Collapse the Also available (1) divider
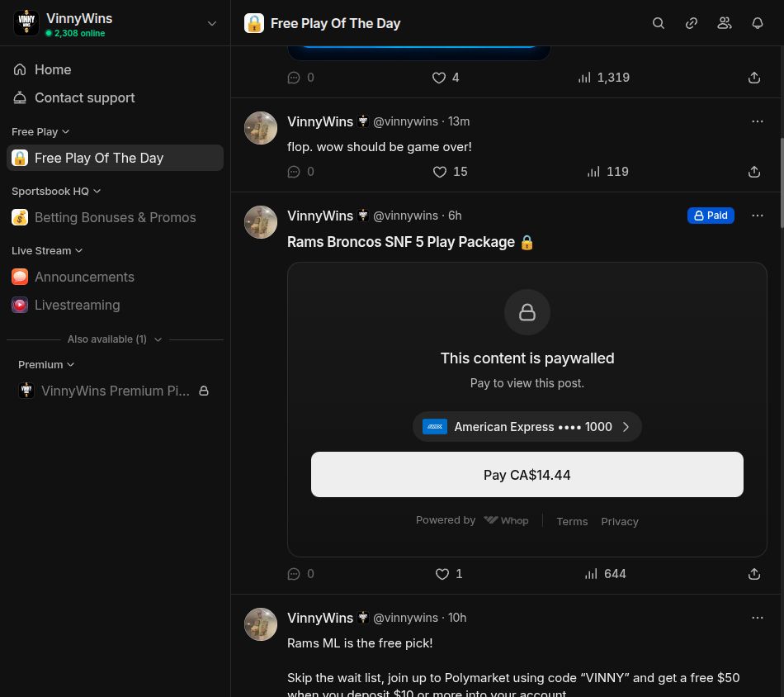This screenshot has width=784, height=697. point(115,339)
